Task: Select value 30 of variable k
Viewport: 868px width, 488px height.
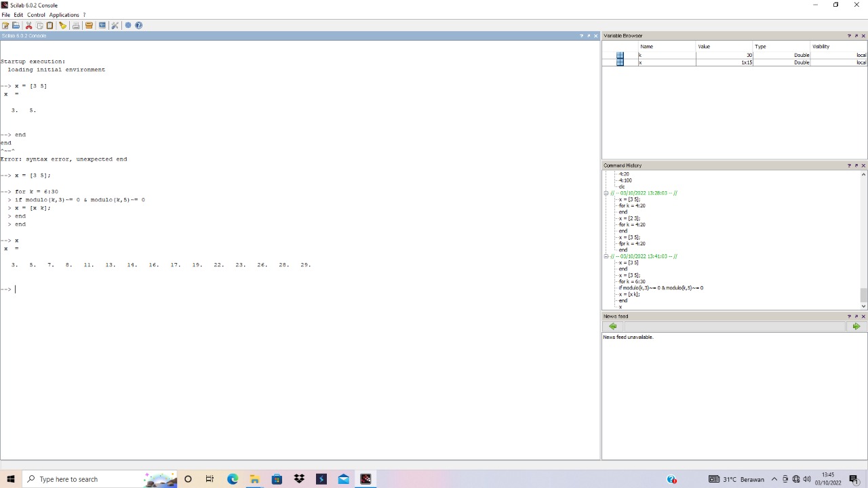Action: 725,55
